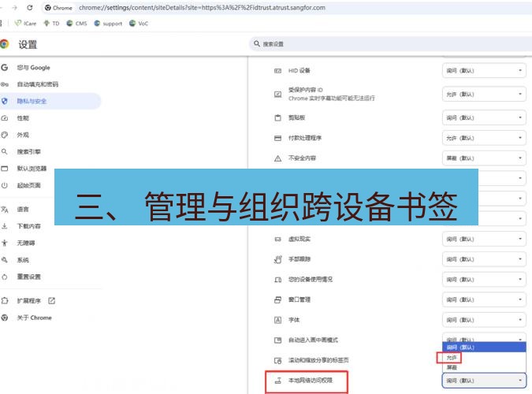532x394 pixels.
Task: Click the 字体 font icon
Action: coord(277,320)
